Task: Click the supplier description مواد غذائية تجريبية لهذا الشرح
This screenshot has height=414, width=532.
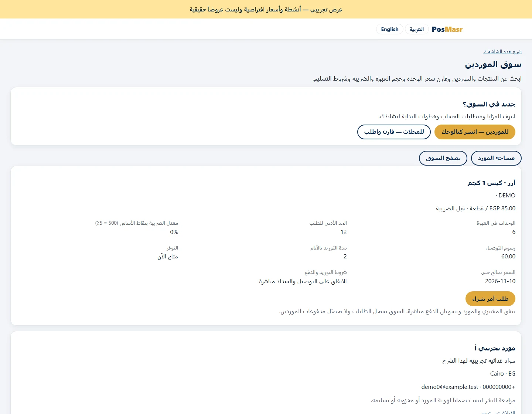Action: 479,361
